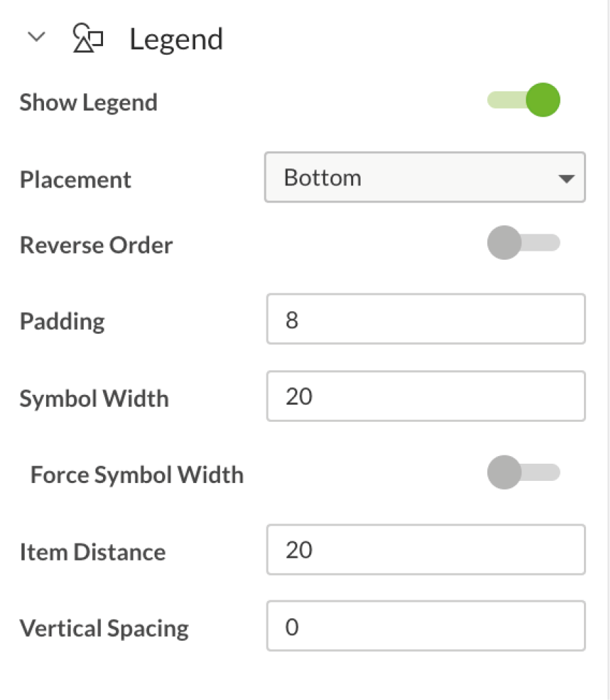
Task: Click the Item Distance label
Action: (x=93, y=552)
